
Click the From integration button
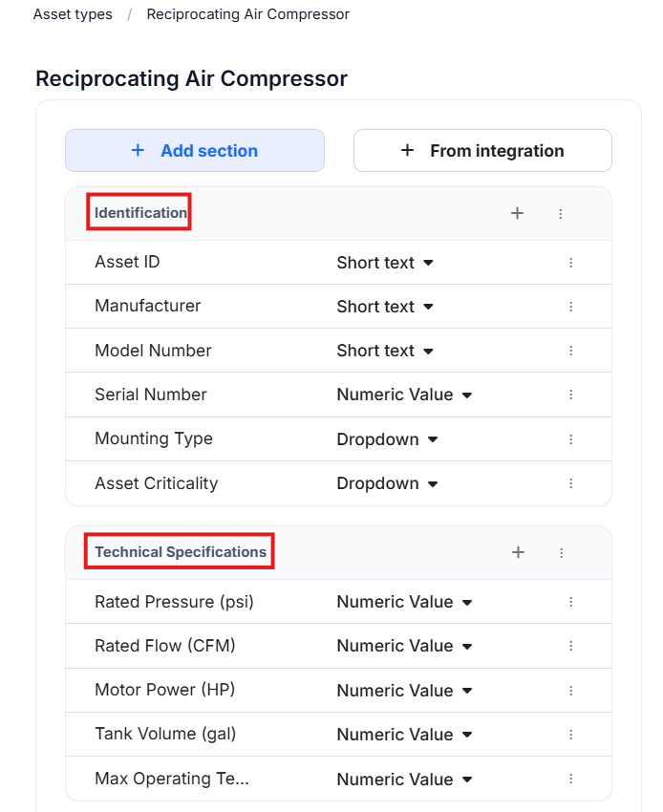coord(482,151)
